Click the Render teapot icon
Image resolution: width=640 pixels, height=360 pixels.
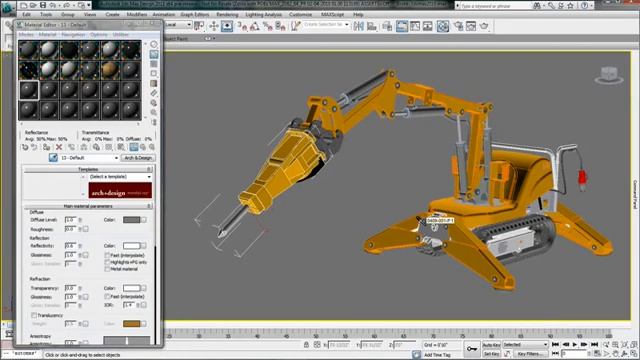(484, 26)
